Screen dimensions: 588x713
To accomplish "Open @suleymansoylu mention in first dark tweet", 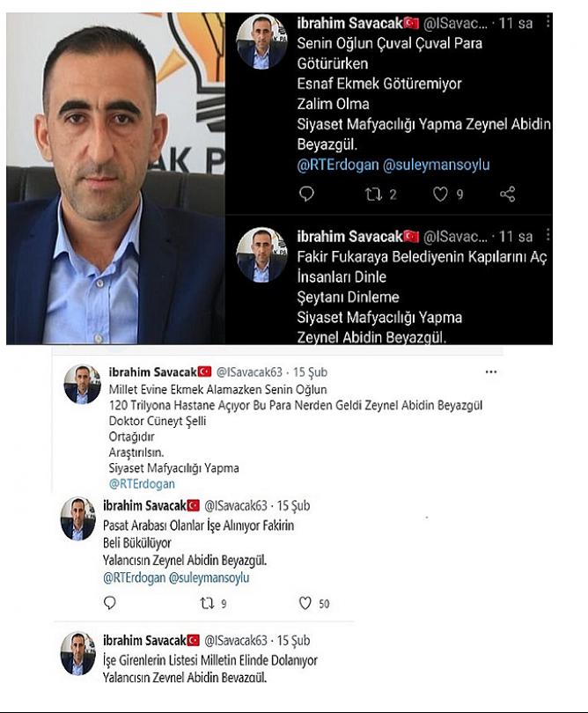I will [436, 165].
